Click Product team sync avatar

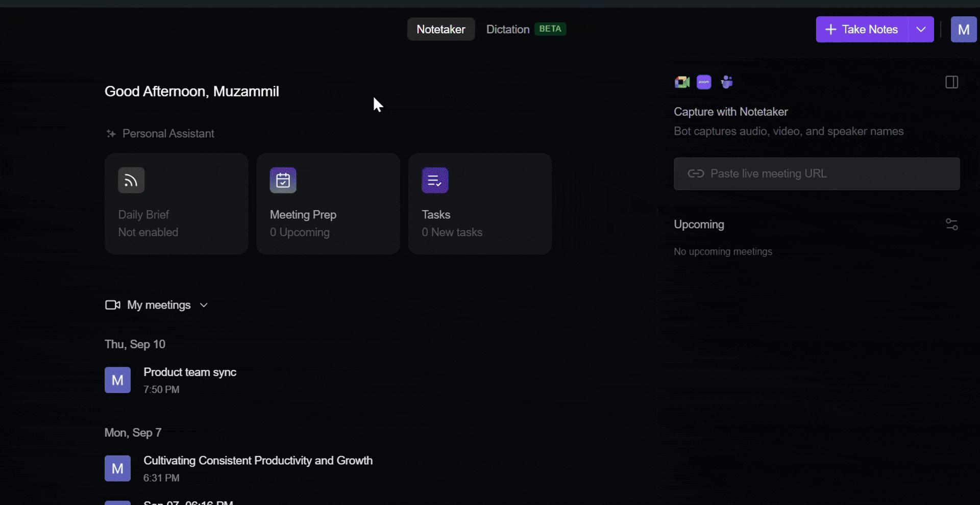(117, 380)
